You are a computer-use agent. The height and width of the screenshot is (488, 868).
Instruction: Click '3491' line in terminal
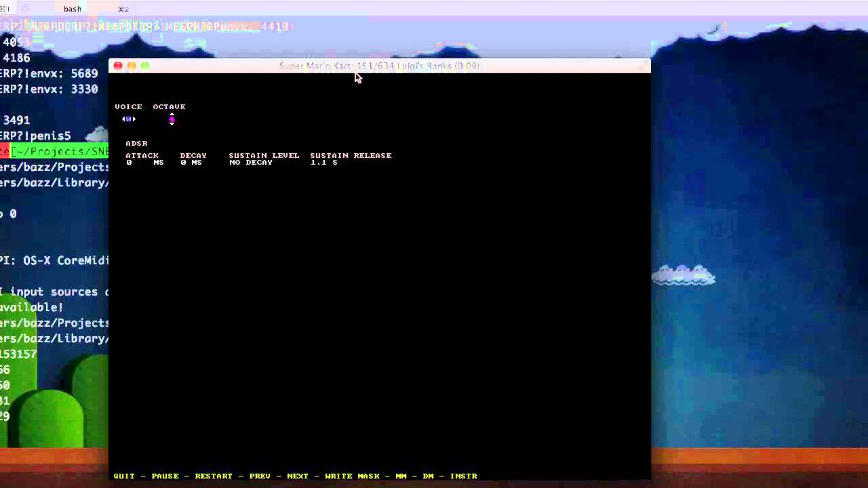16,120
